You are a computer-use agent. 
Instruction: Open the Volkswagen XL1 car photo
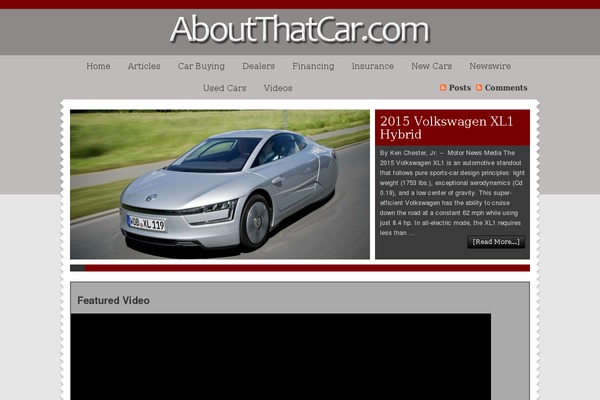click(x=220, y=184)
